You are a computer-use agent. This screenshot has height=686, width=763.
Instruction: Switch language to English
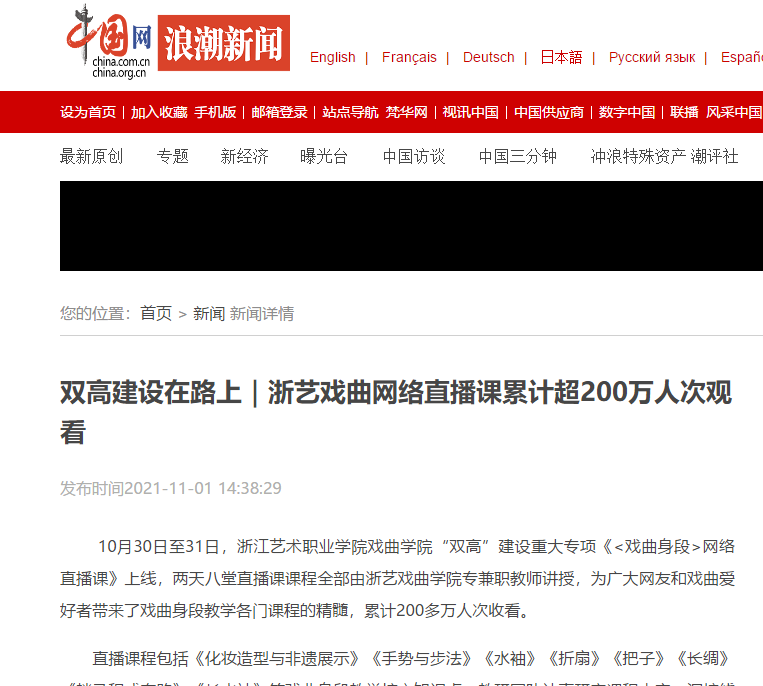[333, 57]
